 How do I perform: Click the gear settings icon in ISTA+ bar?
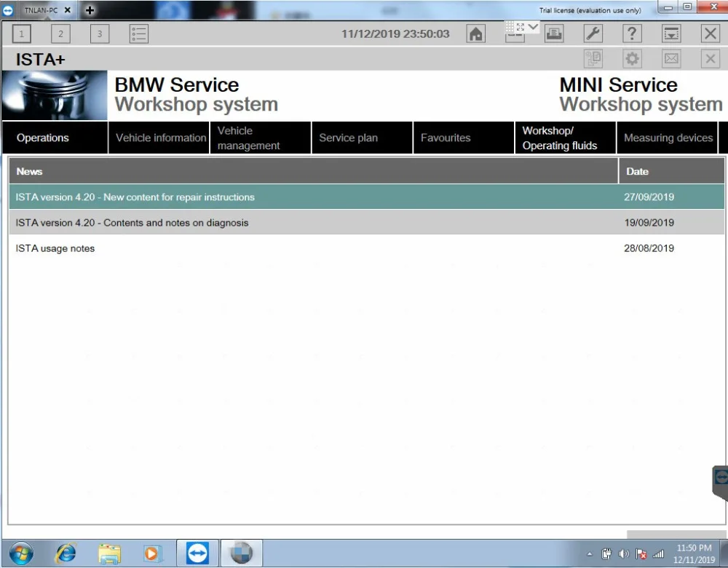tap(632, 59)
